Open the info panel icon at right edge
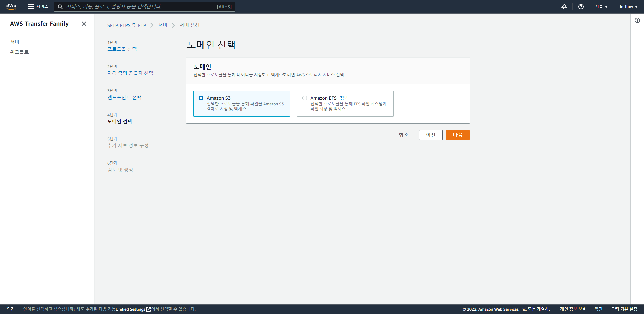Image resolution: width=644 pixels, height=314 pixels. tap(637, 20)
